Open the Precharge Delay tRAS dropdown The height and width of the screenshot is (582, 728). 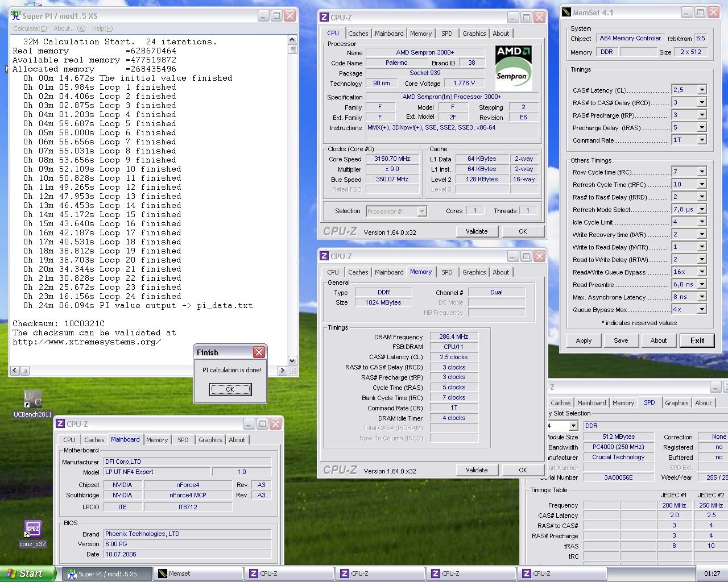click(x=702, y=127)
